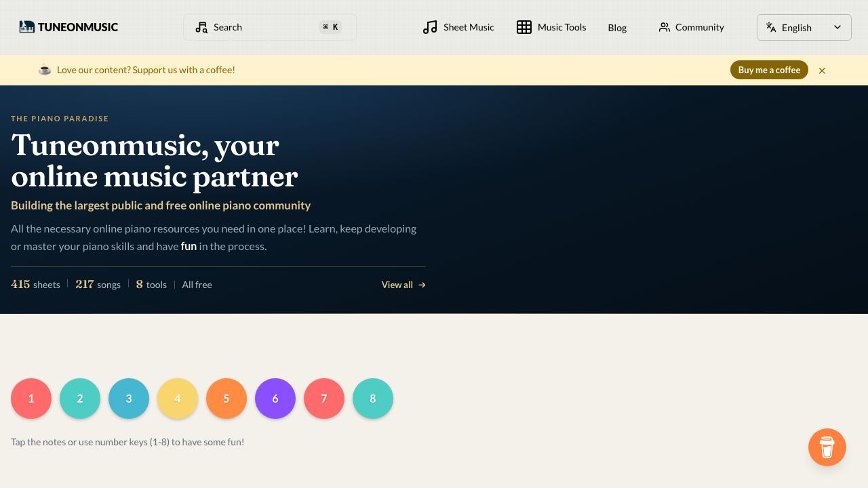Click 'Love our content? Support us' banner text
Screen dimensions: 868x488
point(146,70)
